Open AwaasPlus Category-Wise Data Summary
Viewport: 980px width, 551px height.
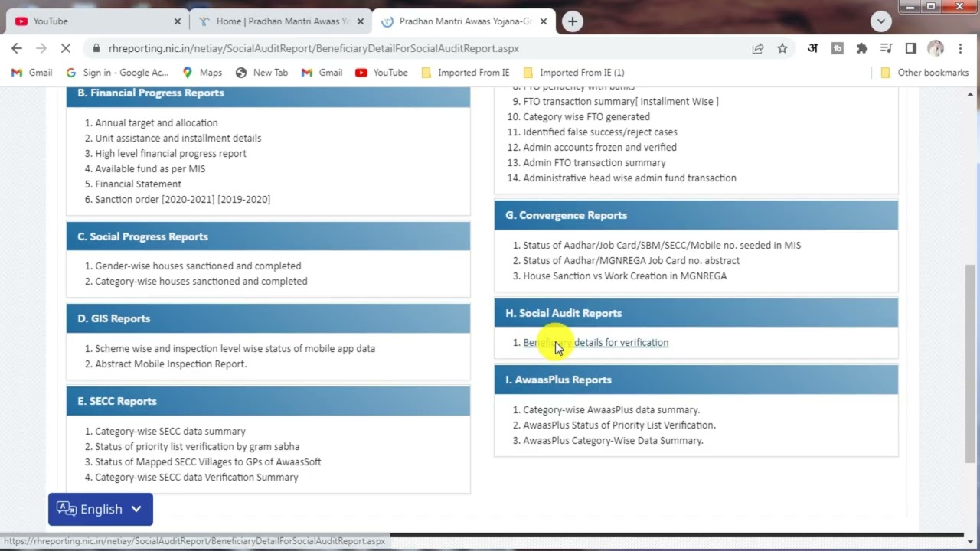tap(613, 440)
